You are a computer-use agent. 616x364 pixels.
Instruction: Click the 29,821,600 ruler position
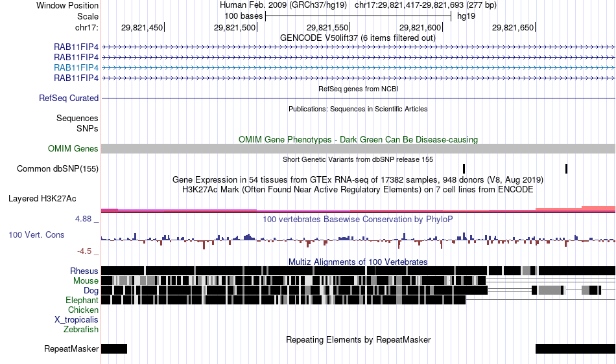(420, 27)
